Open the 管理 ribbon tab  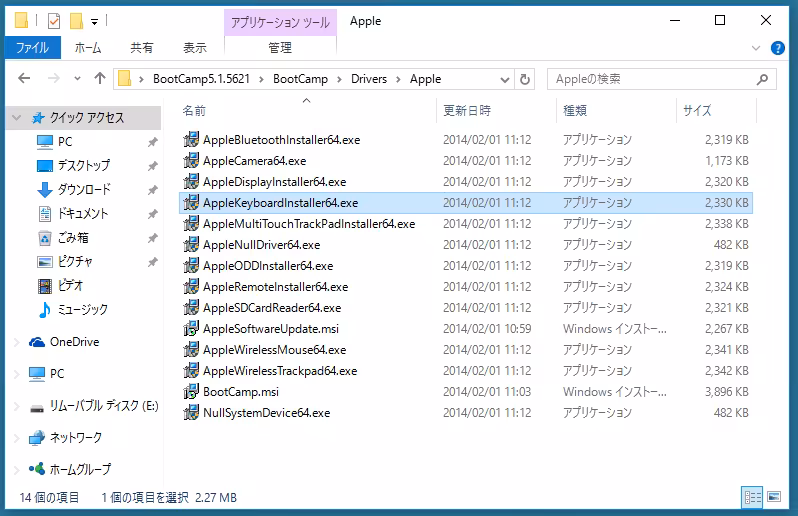280,48
